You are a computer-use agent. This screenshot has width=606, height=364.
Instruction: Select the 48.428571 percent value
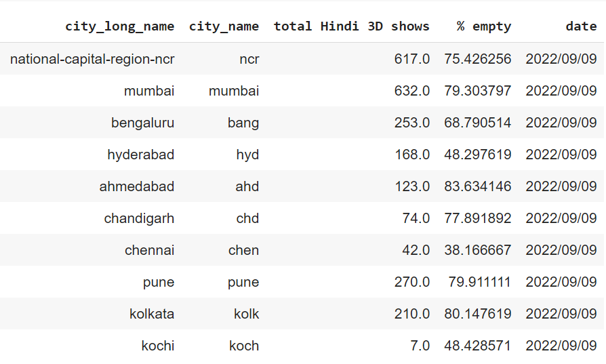[x=478, y=346]
